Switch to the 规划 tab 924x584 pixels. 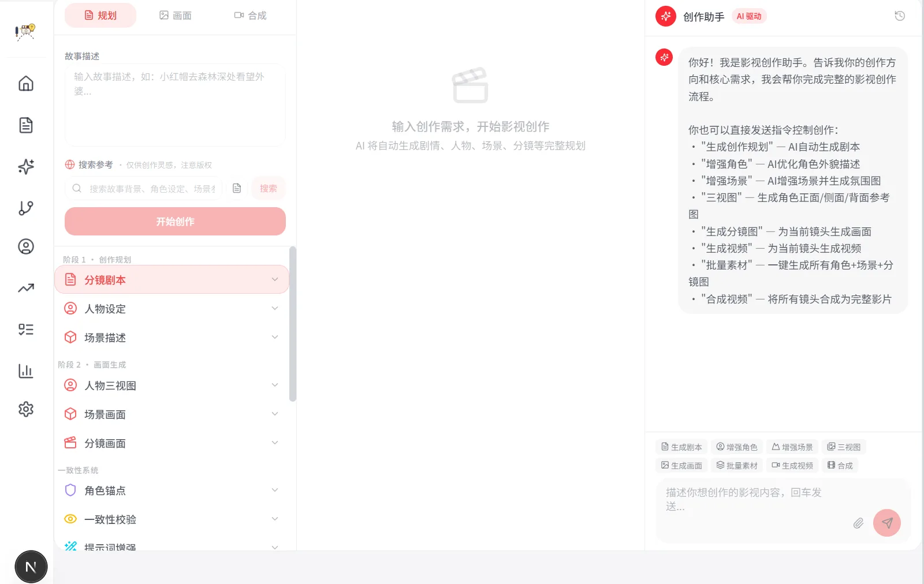point(100,16)
